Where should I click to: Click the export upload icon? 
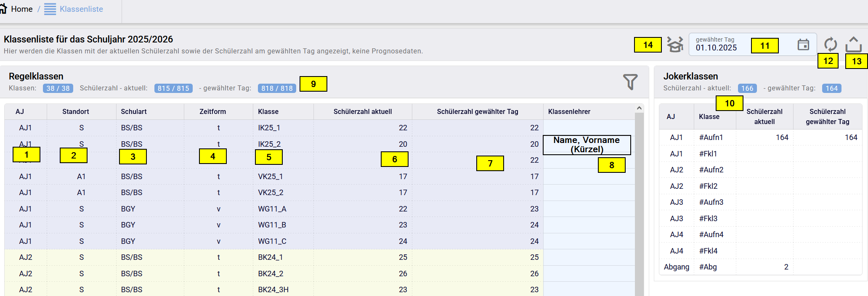pyautogui.click(x=853, y=44)
